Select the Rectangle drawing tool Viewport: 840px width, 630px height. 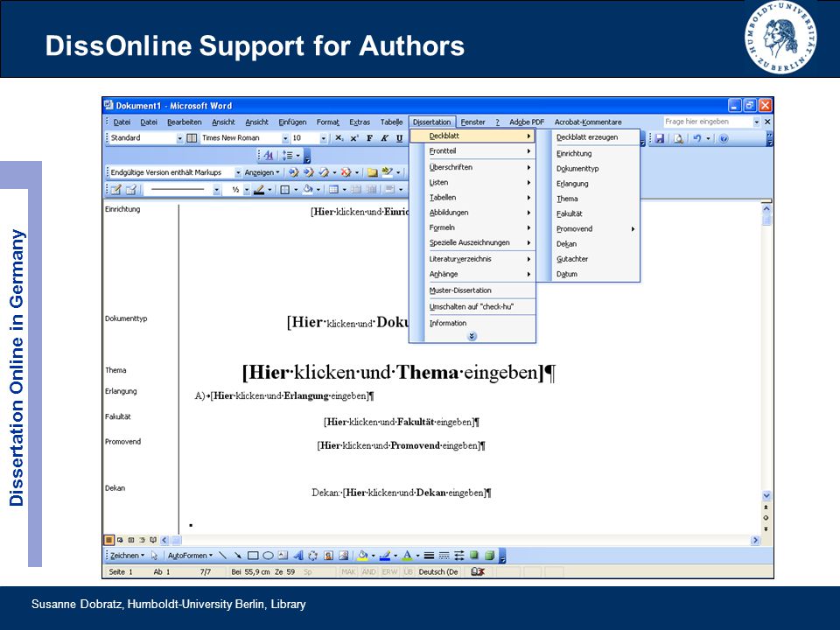tap(254, 556)
